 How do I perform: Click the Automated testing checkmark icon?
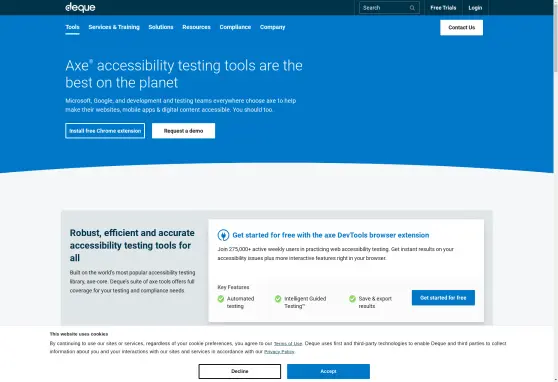tap(221, 299)
